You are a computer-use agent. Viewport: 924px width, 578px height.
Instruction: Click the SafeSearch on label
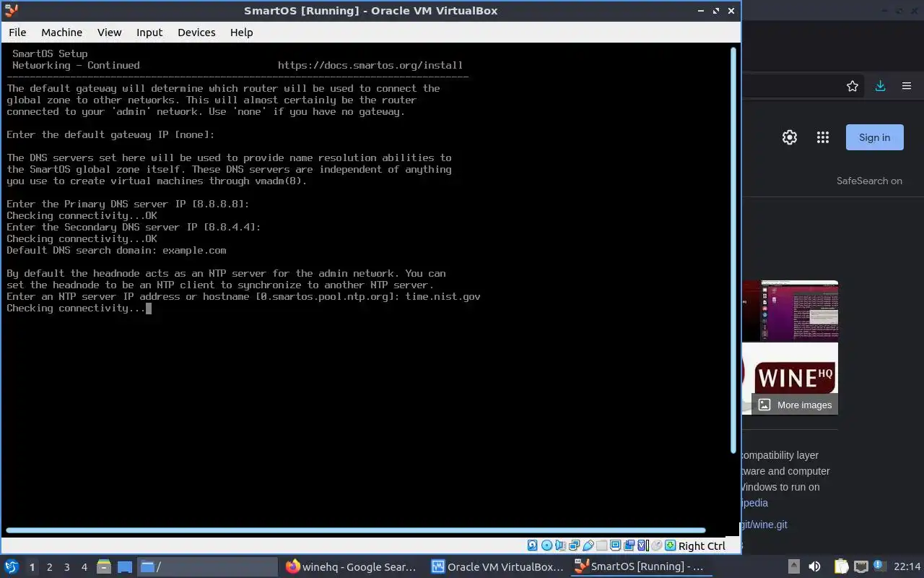pos(869,181)
